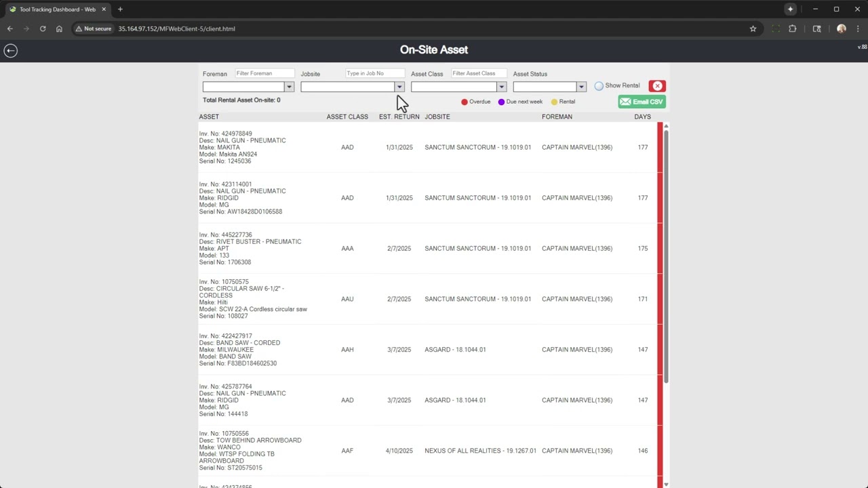868x488 pixels.
Task: Open browser home page icon
Action: tap(59, 28)
